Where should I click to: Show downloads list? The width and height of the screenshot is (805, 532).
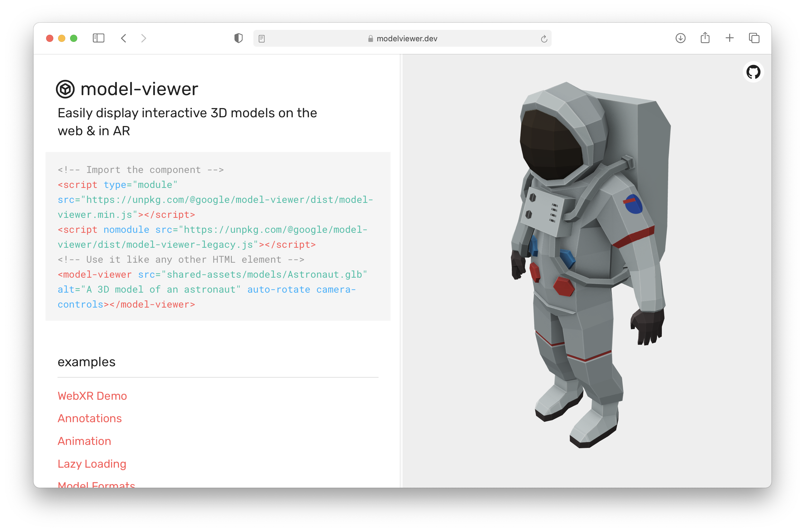tap(680, 38)
